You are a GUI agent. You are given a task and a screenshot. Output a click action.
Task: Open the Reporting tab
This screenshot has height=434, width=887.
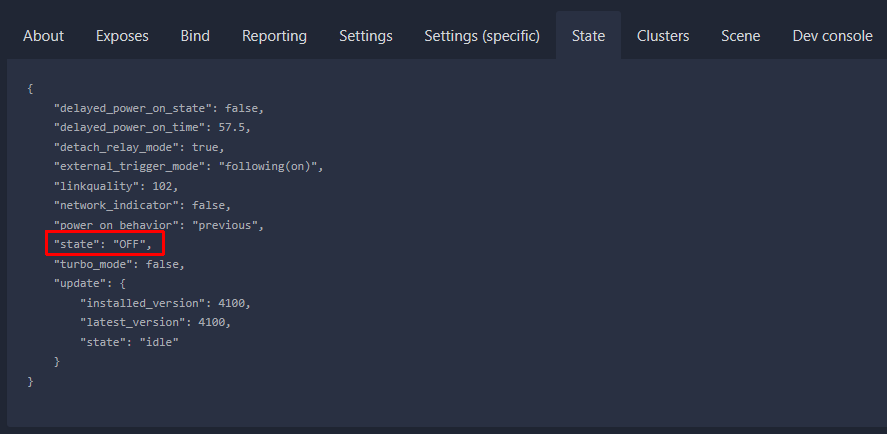(274, 36)
